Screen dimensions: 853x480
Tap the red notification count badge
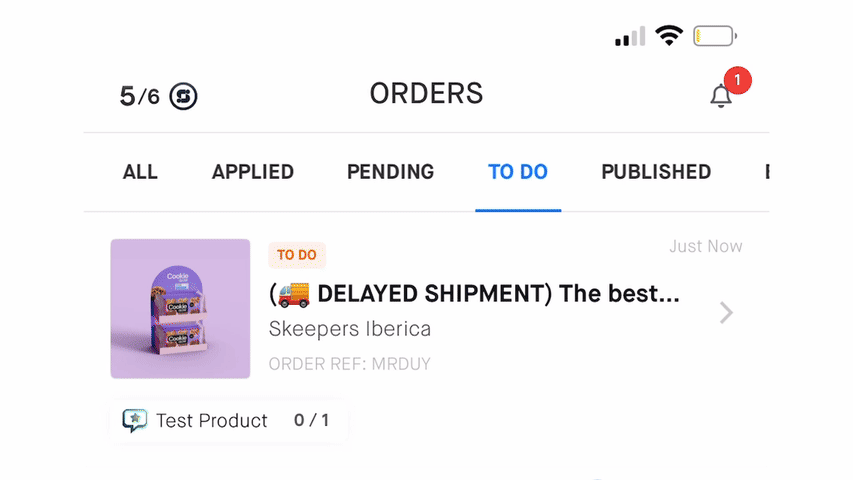737,79
